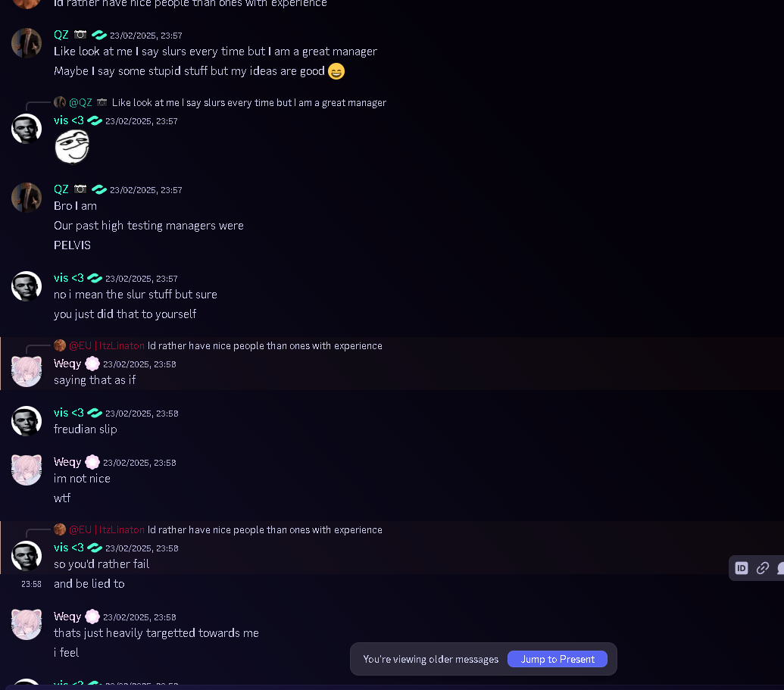Viewport: 784px width, 690px height.
Task: Click ItzLinaton's mini avatar above "so you'd rather fail"
Action: pos(60,529)
